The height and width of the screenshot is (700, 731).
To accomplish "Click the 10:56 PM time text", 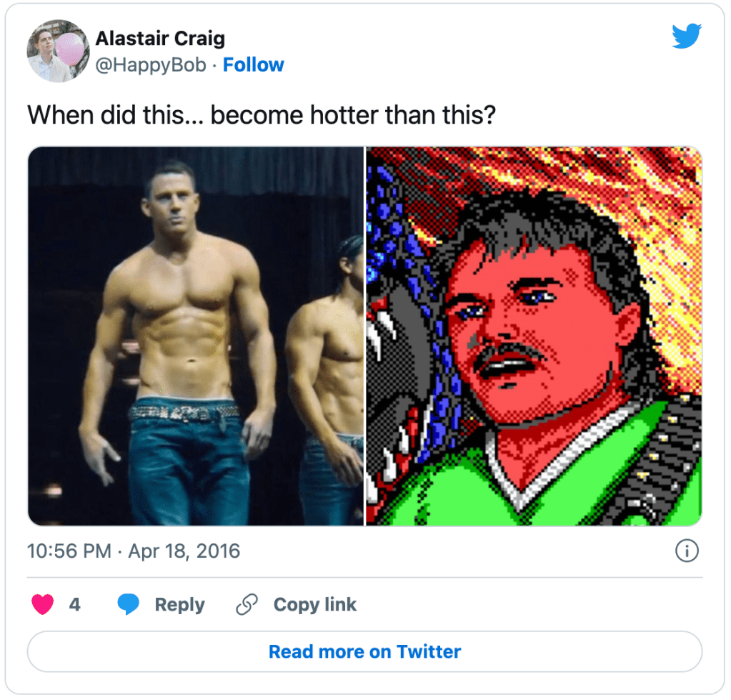I will (x=69, y=551).
